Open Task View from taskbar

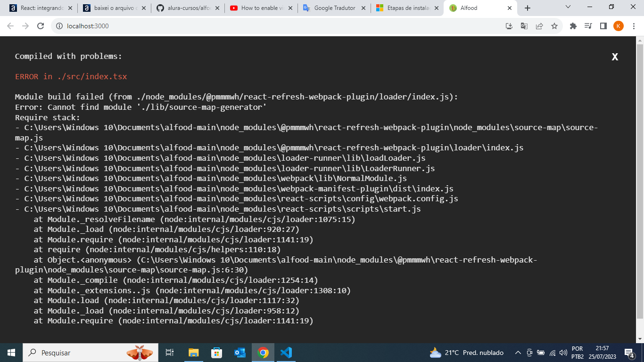click(170, 353)
